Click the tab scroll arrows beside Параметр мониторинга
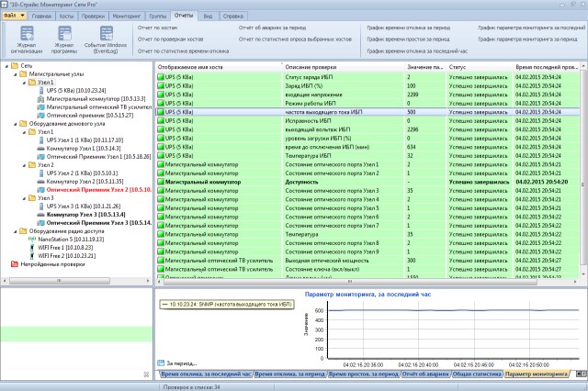Image resolution: width=588 pixels, height=391 pixels. pos(581,374)
